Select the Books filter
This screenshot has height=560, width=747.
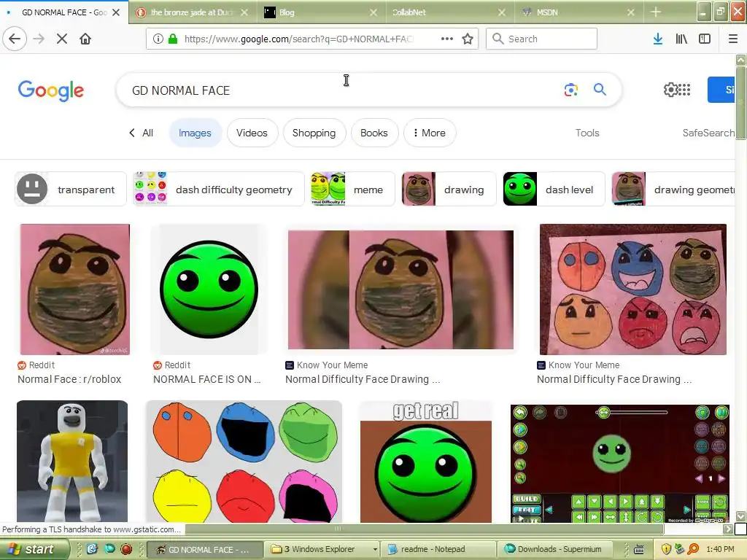[x=374, y=133]
